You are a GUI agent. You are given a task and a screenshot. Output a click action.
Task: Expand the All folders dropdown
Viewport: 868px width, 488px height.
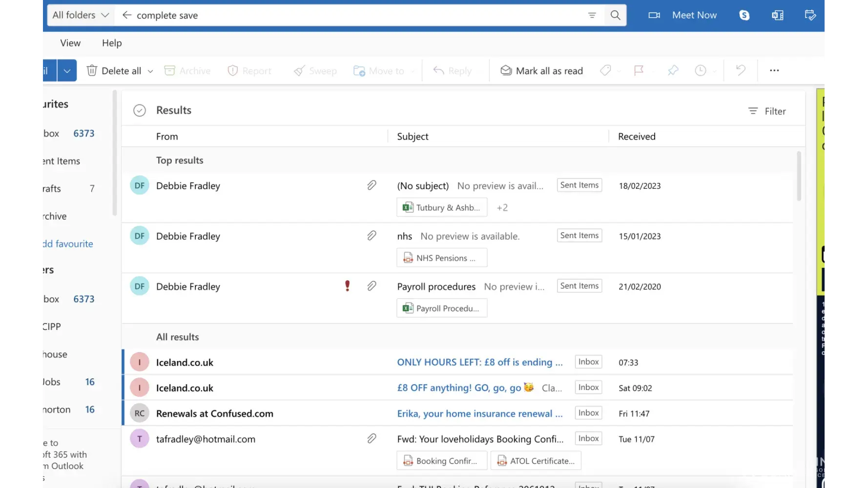click(x=81, y=15)
